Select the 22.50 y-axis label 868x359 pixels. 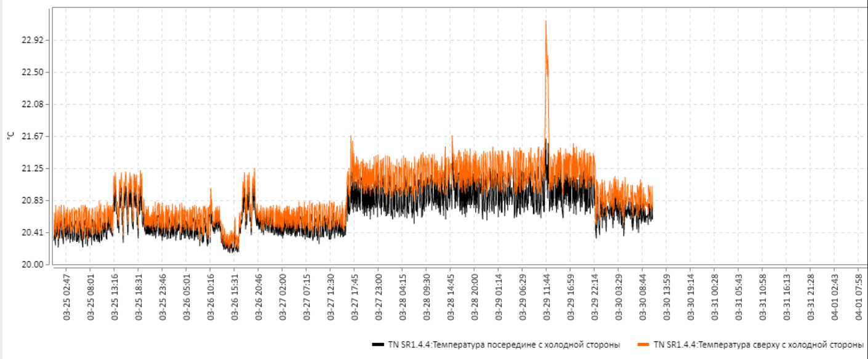pyautogui.click(x=32, y=72)
